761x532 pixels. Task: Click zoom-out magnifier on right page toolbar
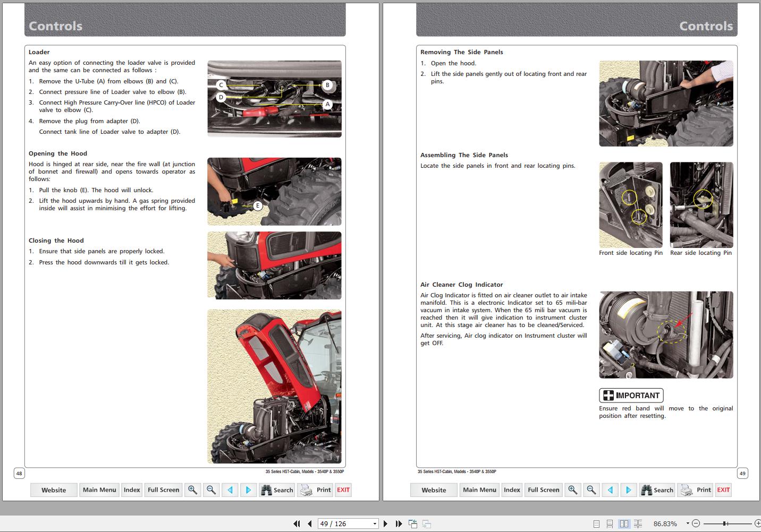point(591,490)
